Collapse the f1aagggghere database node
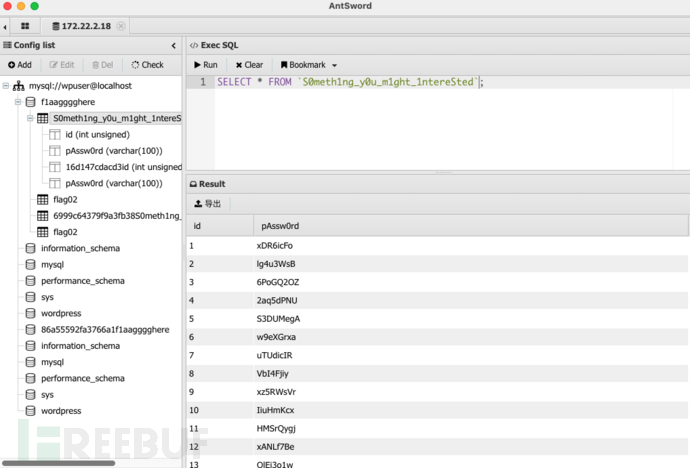 click(18, 102)
